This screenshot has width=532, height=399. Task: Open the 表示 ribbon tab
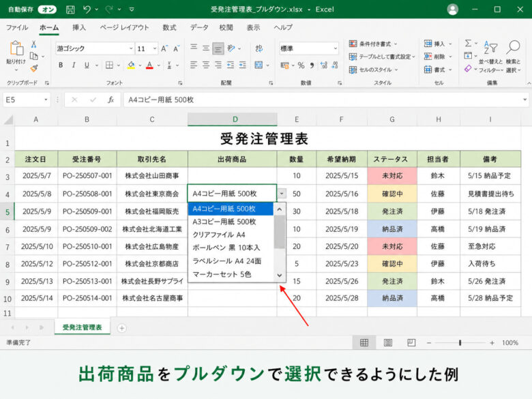click(x=253, y=27)
